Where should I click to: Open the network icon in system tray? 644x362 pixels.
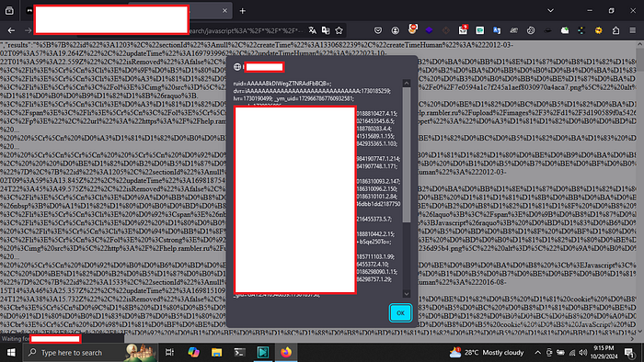click(572, 353)
